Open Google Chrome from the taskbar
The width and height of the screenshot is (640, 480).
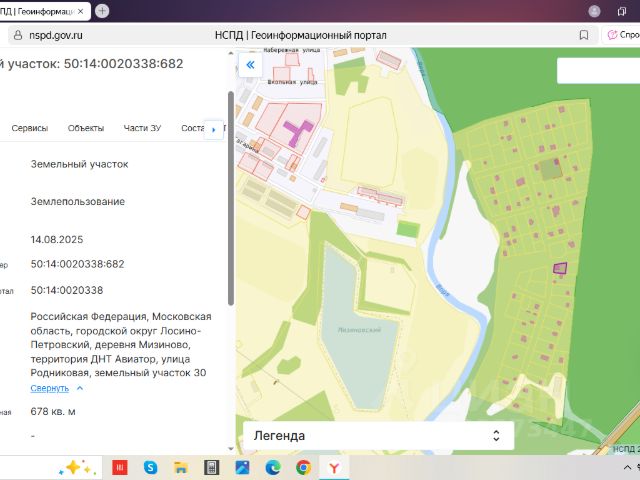303,468
